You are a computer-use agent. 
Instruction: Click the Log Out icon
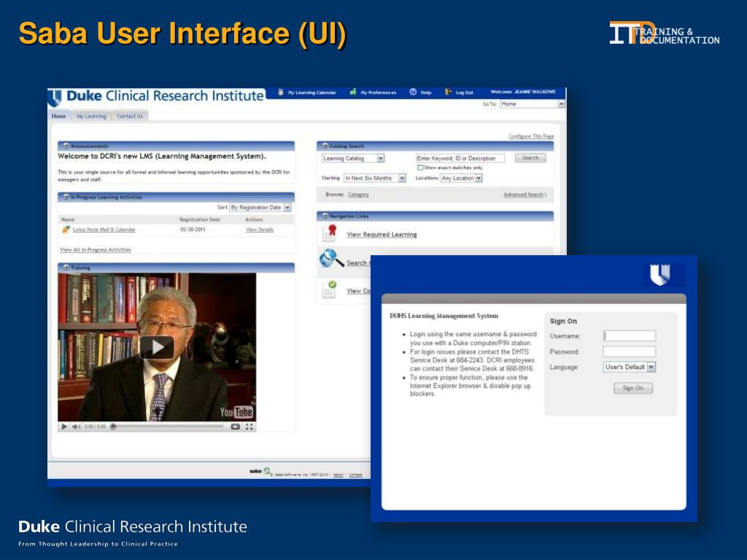[x=448, y=92]
